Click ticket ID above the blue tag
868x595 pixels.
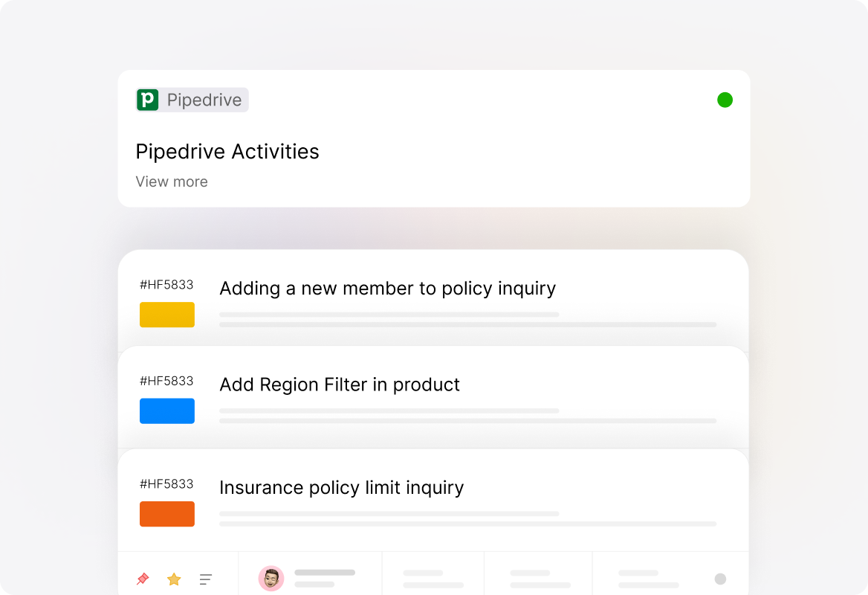(166, 381)
